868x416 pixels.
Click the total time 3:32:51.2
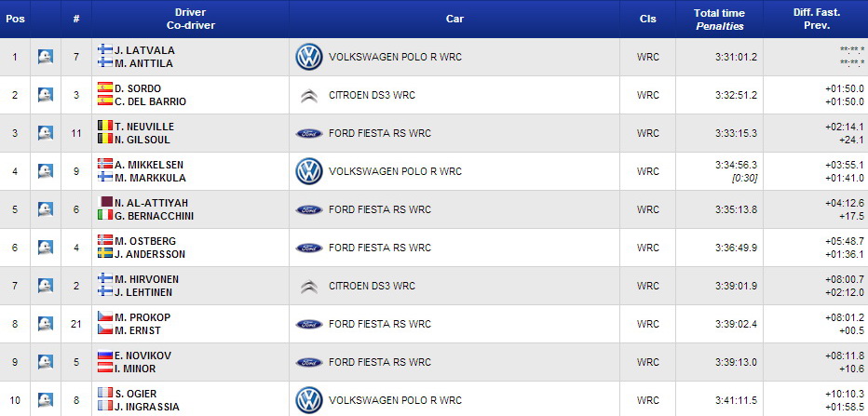[x=736, y=95]
